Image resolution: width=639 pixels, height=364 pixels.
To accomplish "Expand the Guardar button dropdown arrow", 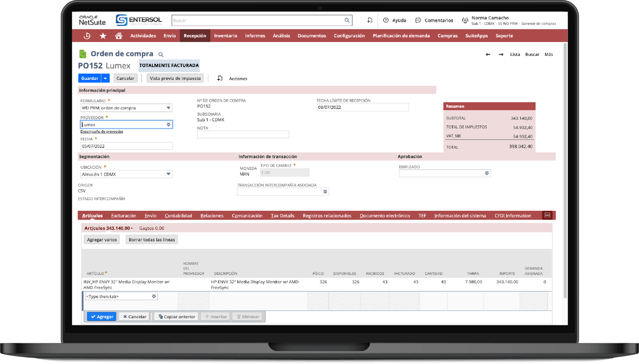I will (105, 78).
